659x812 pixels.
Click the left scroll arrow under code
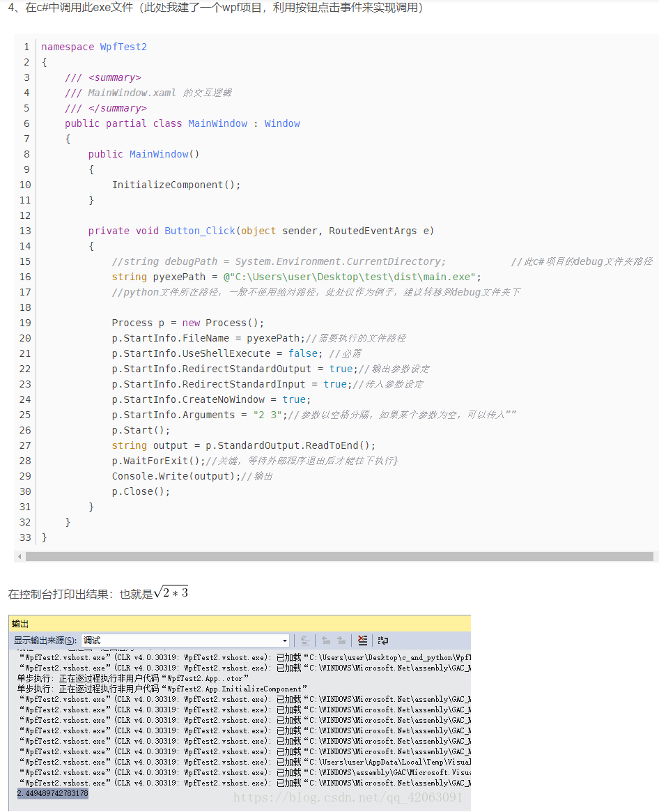tap(20, 557)
